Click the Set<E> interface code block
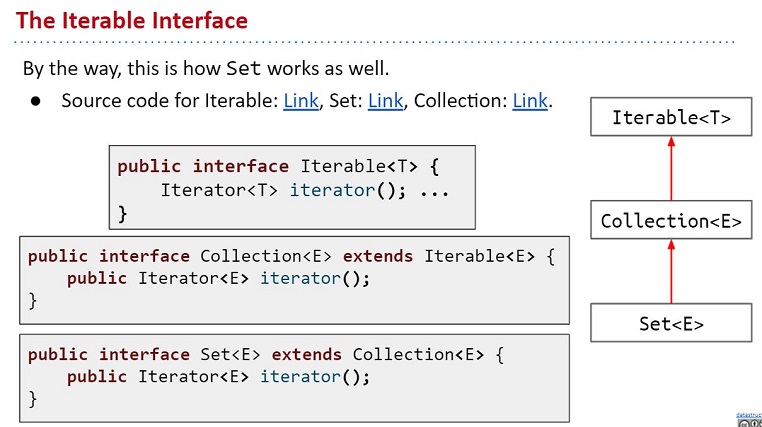This screenshot has height=427, width=762. pos(294,376)
